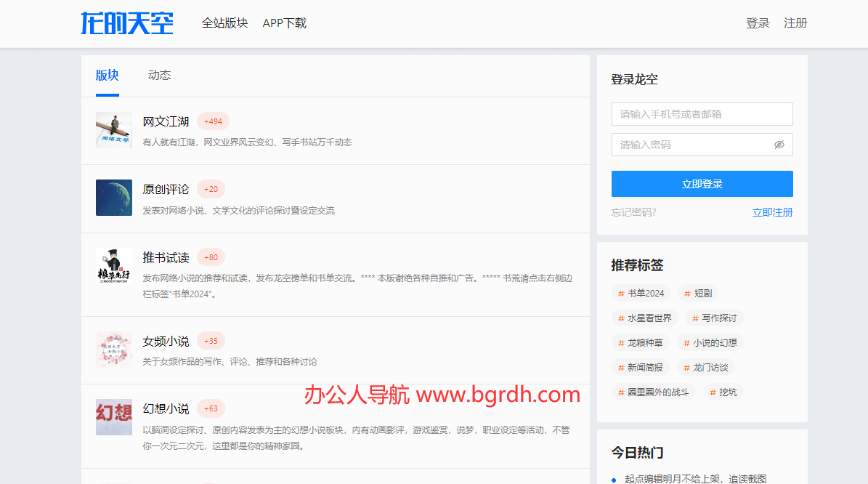Image resolution: width=868 pixels, height=484 pixels.
Task: Toggle password visibility eye icon
Action: (779, 145)
